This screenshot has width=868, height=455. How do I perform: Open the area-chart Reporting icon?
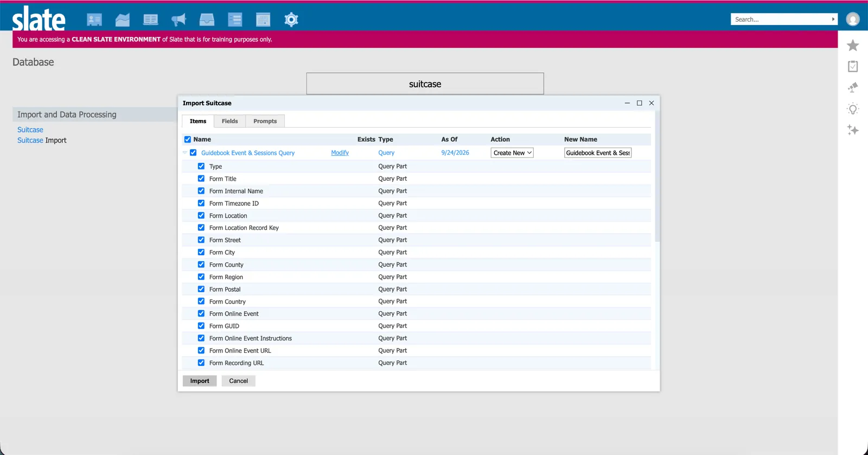pyautogui.click(x=123, y=20)
